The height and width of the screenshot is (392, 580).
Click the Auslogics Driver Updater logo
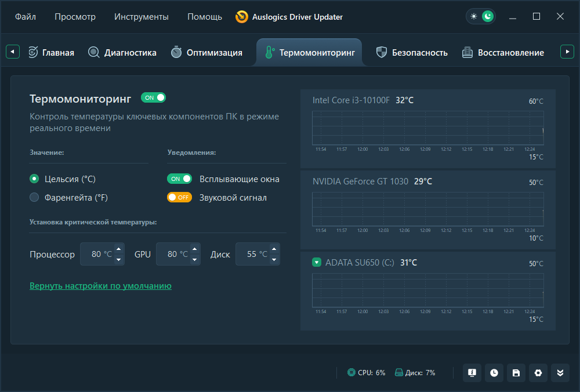pos(242,17)
